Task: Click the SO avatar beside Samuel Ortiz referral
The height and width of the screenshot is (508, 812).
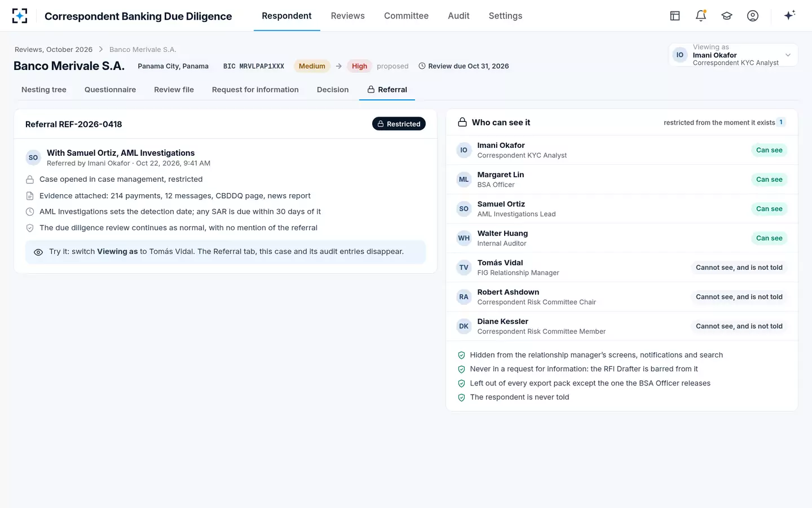Action: [x=33, y=157]
